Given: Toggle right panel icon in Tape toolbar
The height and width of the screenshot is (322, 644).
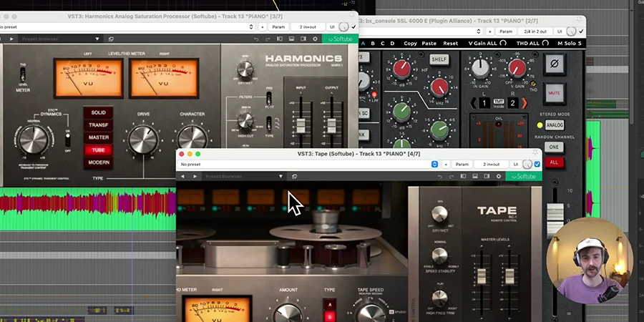Looking at the screenshot, I should click(487, 177).
